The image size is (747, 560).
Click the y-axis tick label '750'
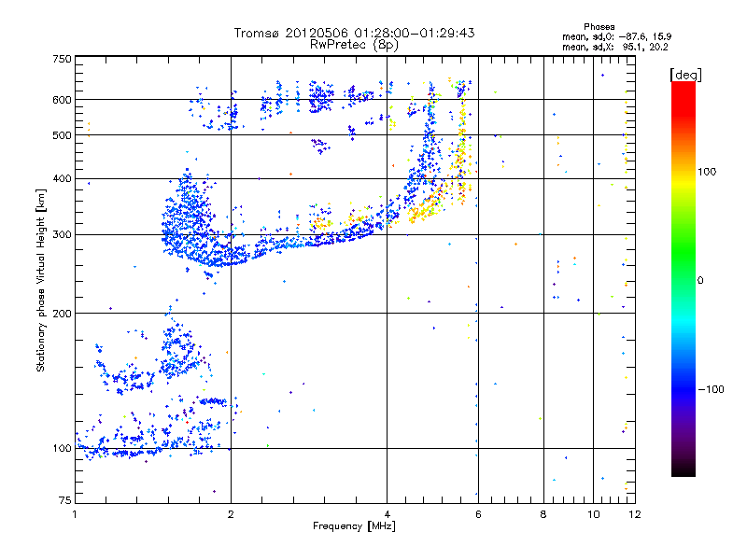point(62,59)
